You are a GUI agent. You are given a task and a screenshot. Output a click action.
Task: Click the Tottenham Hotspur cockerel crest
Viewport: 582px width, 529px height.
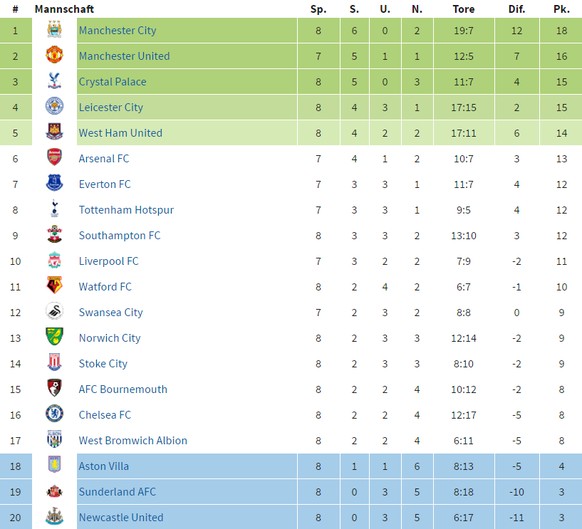pos(54,209)
